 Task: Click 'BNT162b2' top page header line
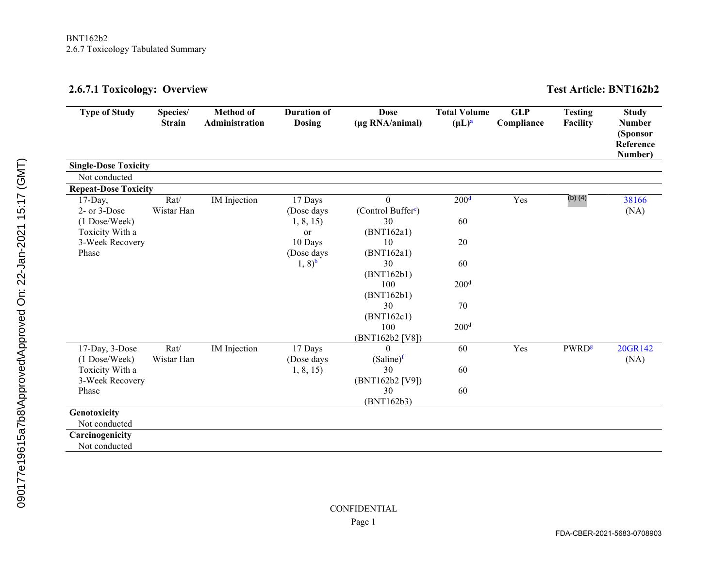click(x=87, y=38)
